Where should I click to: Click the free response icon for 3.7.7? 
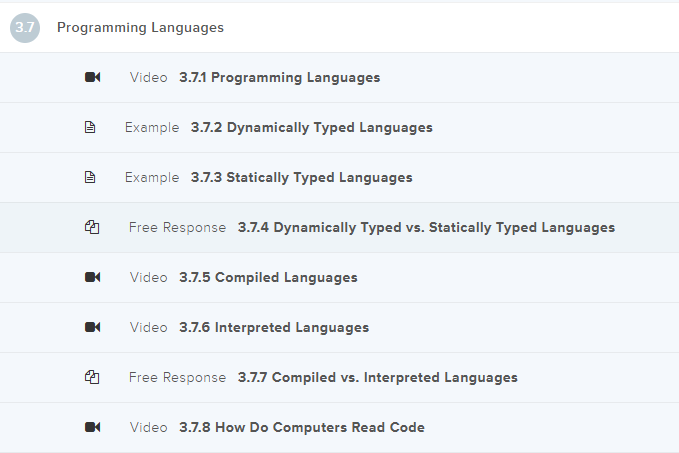point(92,378)
